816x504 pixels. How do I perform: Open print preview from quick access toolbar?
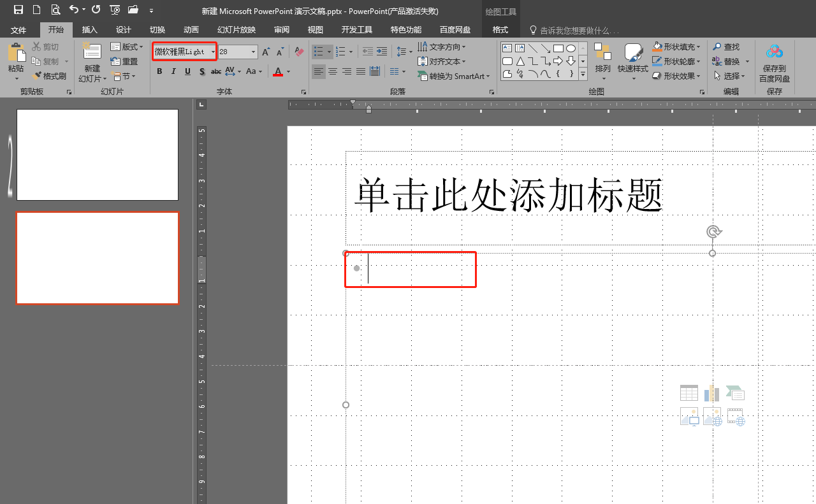click(x=55, y=10)
